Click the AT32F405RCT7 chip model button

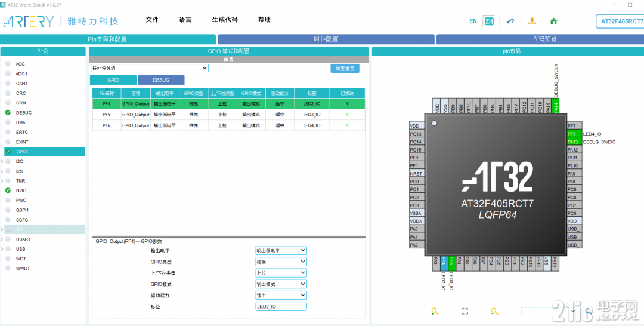[x=620, y=21]
